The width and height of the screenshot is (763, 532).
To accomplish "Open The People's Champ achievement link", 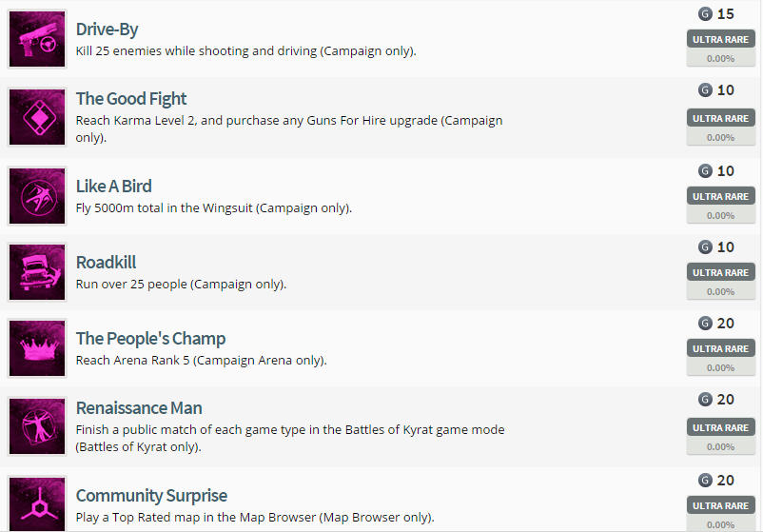I will (x=150, y=339).
